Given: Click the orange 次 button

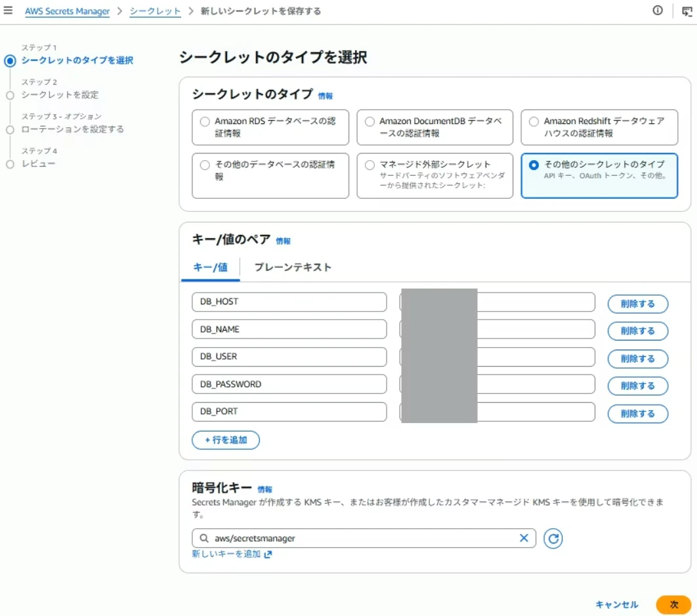Looking at the screenshot, I should click(673, 604).
